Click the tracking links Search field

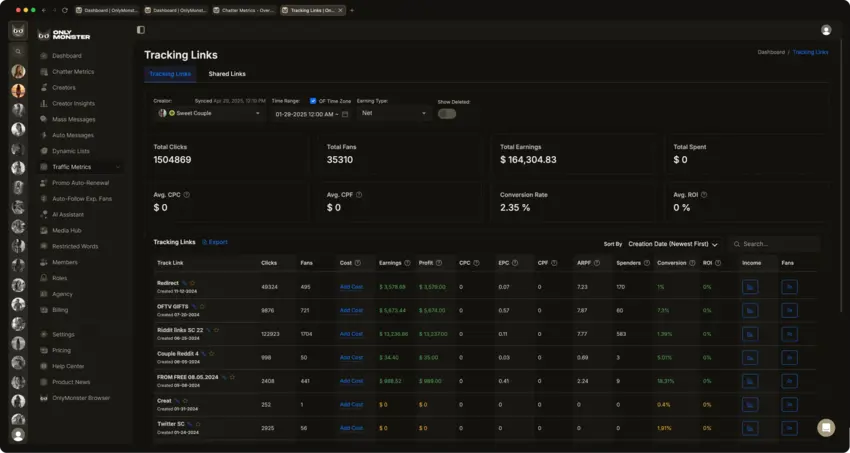pyautogui.click(x=774, y=244)
